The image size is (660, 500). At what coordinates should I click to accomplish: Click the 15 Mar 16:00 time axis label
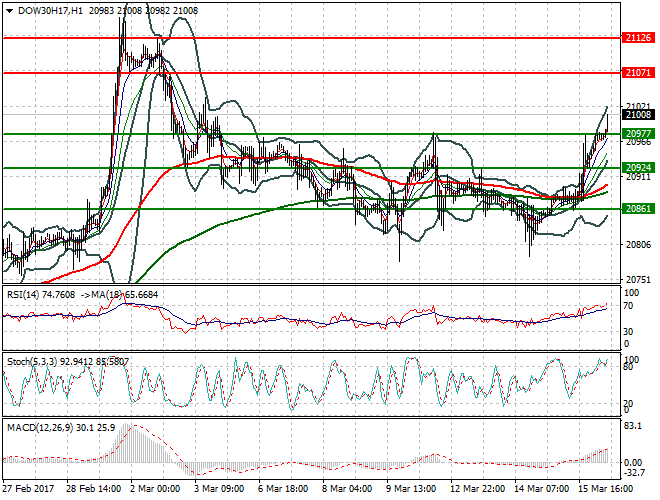pos(605,489)
